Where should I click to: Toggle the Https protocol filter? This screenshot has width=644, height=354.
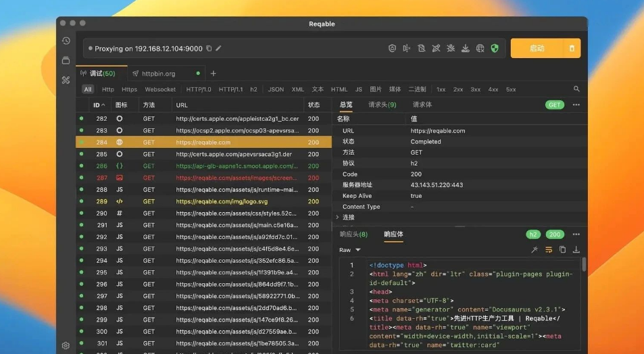click(129, 89)
